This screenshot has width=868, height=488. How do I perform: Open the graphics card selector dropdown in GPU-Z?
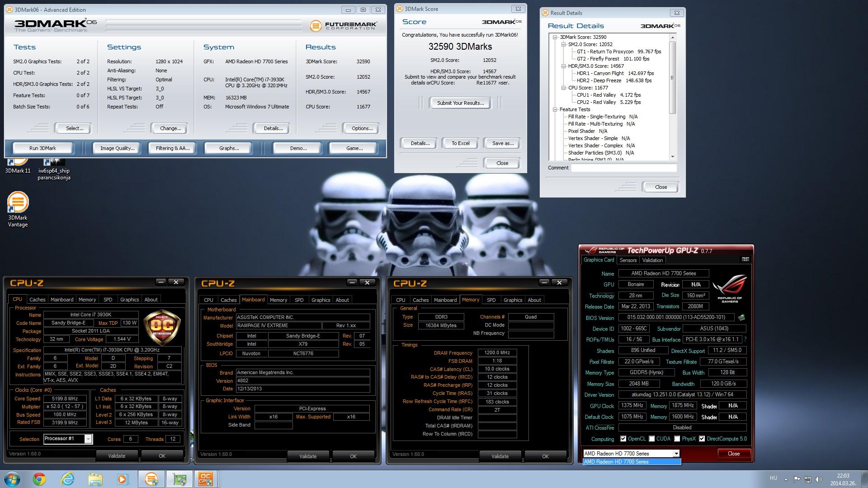click(676, 454)
